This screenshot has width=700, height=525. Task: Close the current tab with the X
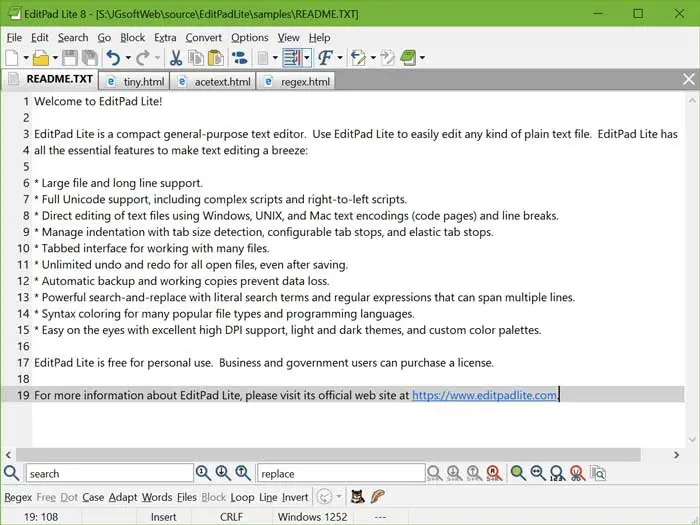(689, 79)
